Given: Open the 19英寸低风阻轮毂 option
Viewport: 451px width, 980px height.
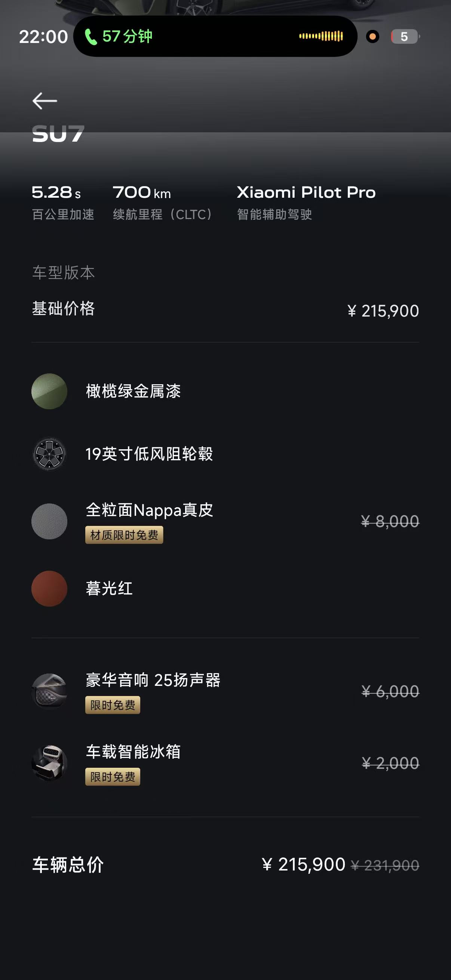Looking at the screenshot, I should [x=225, y=454].
